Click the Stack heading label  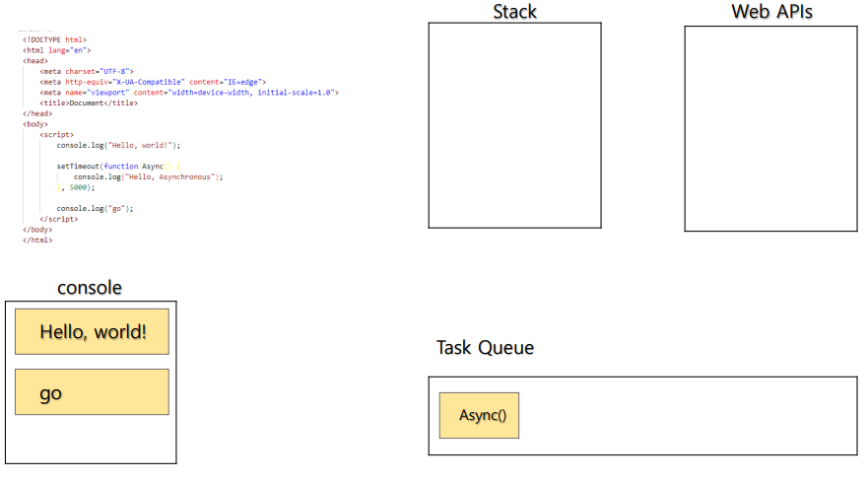tap(515, 12)
